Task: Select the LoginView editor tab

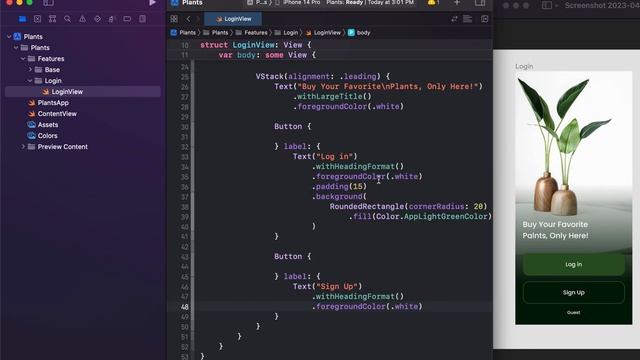Action: point(233,19)
